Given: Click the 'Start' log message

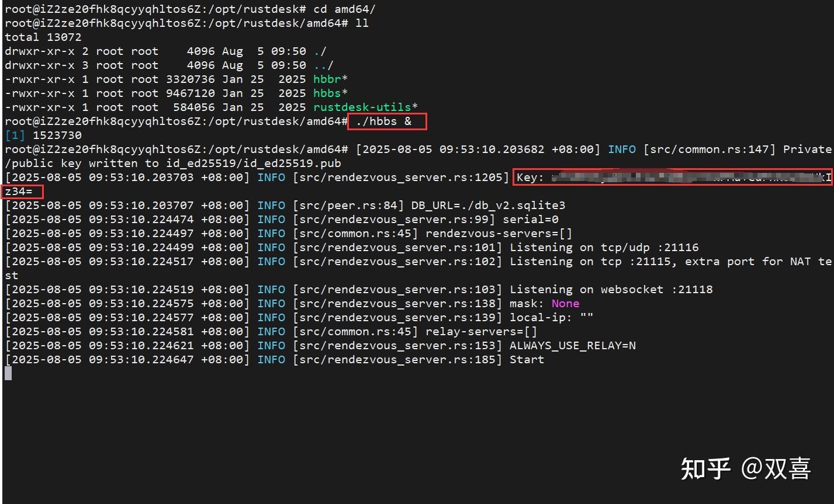Looking at the screenshot, I should pyautogui.click(x=527, y=360).
